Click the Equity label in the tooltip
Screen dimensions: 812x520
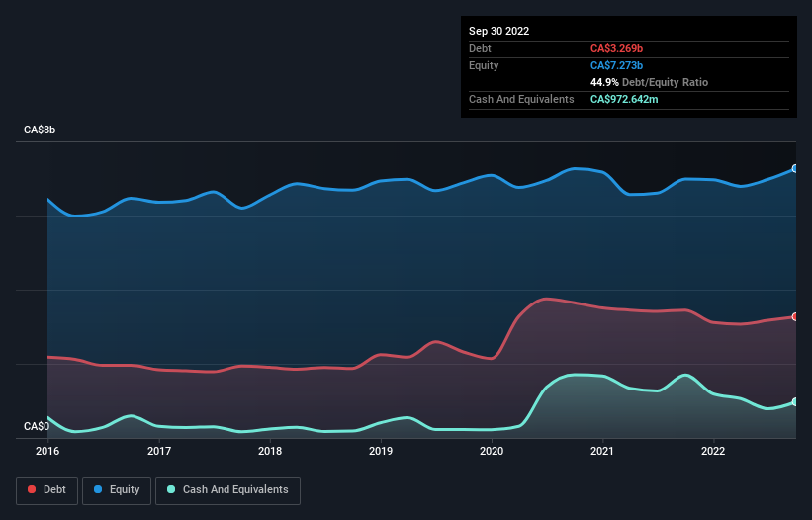click(x=484, y=65)
